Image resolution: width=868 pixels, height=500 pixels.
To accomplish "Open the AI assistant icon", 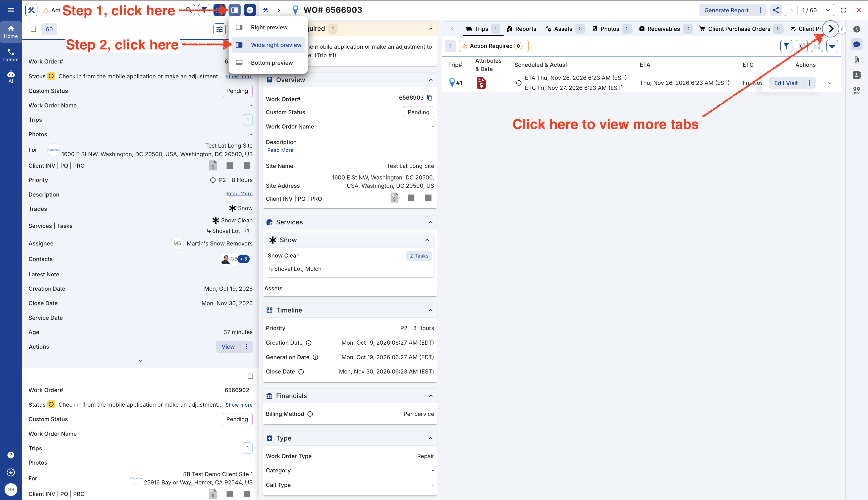I will 11,77.
